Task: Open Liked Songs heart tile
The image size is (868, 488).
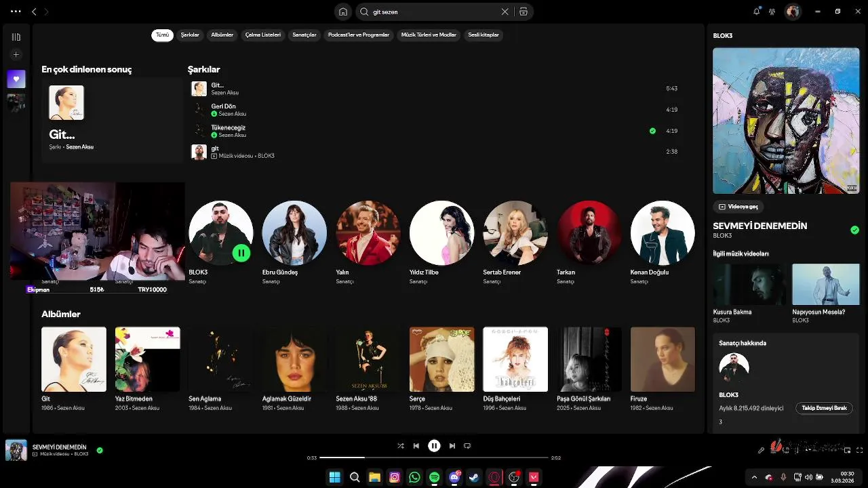Action: click(16, 79)
